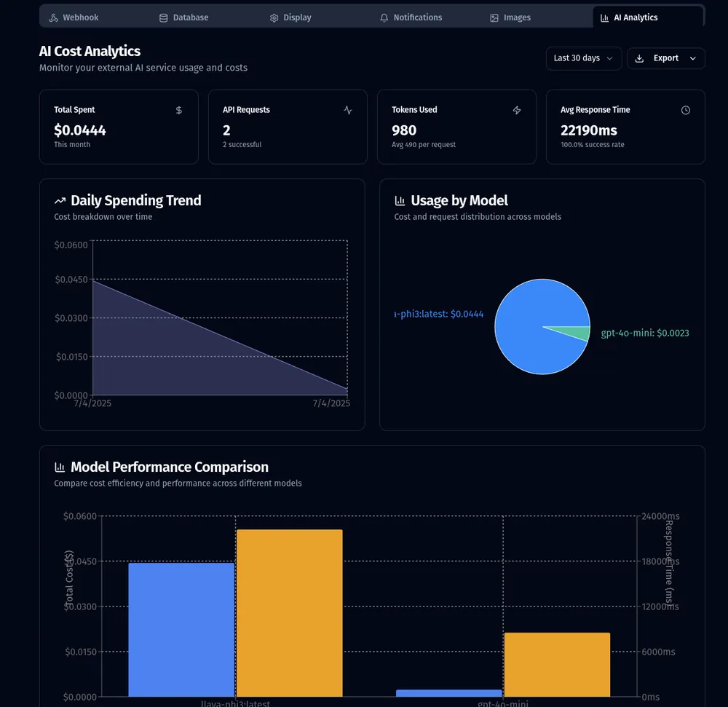Click the small blue cost bar for gpt-4o-mini
The height and width of the screenshot is (707, 728).
[449, 693]
